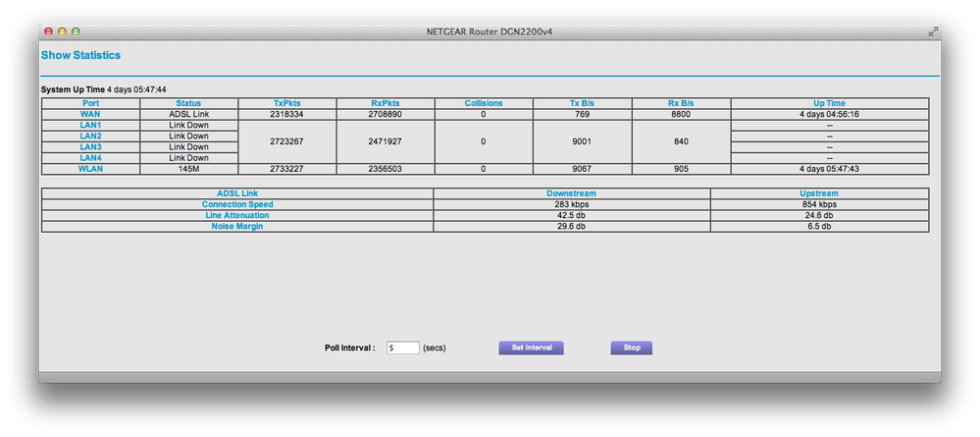Click downstream speed 283 kbps
980x437 pixels.
tap(571, 204)
